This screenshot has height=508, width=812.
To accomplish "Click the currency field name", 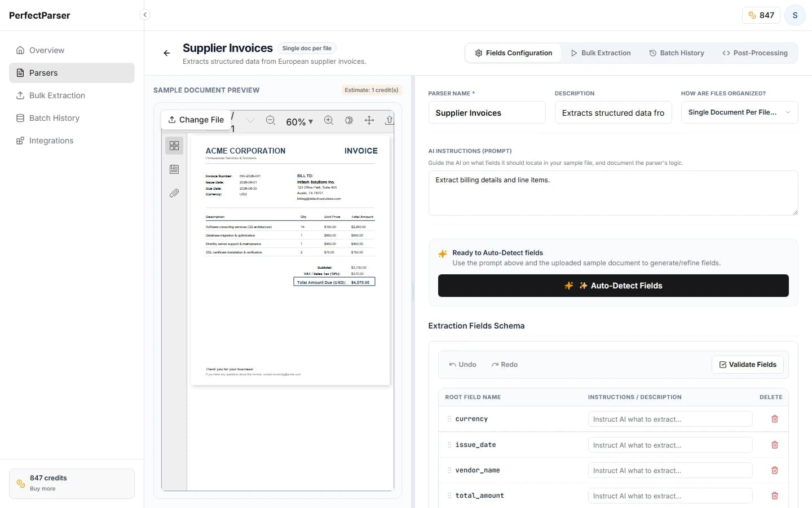I will (x=471, y=419).
